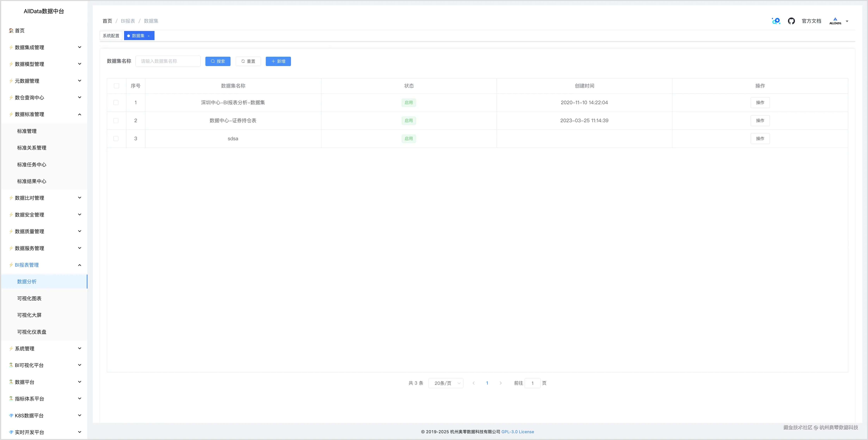Viewport: 868px width, 440px height.
Task: Expand the 数仓查询中心 menu chevron
Action: 79,97
